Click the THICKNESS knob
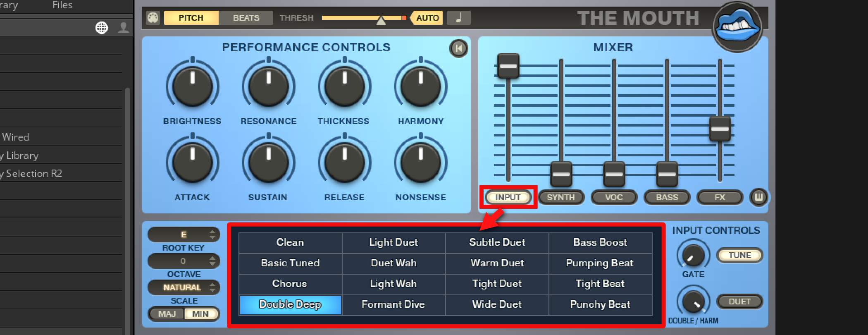The image size is (868, 335). [345, 86]
